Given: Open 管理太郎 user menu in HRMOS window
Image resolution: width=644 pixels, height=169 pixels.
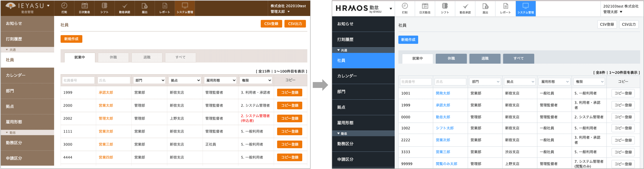Looking at the screenshot, I should 613,12.
